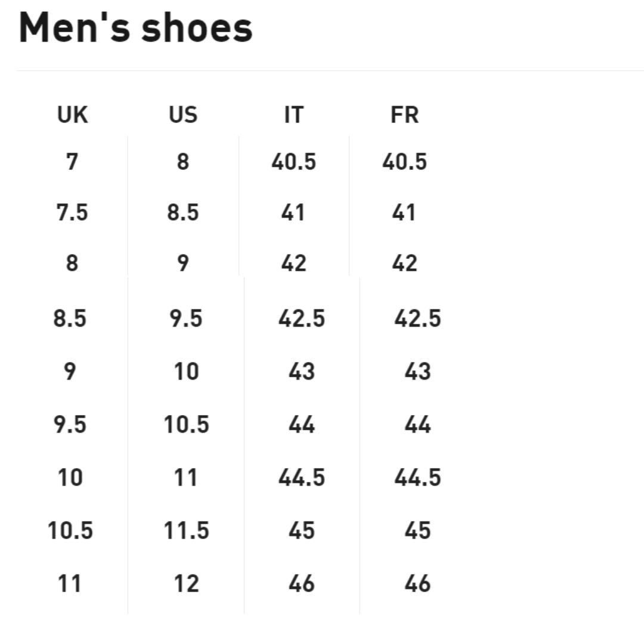The width and height of the screenshot is (644, 644).
Task: Click FR size 45 cell
Action: [x=417, y=530]
